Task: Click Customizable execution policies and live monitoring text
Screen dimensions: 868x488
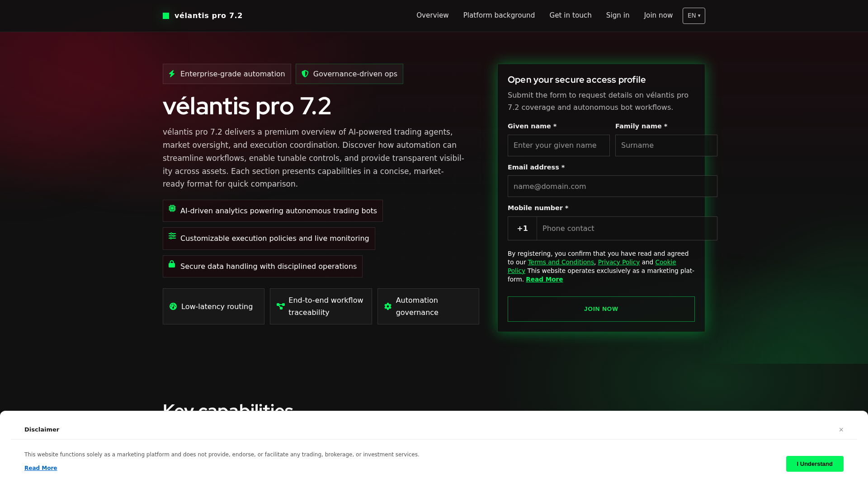Action: tap(275, 239)
